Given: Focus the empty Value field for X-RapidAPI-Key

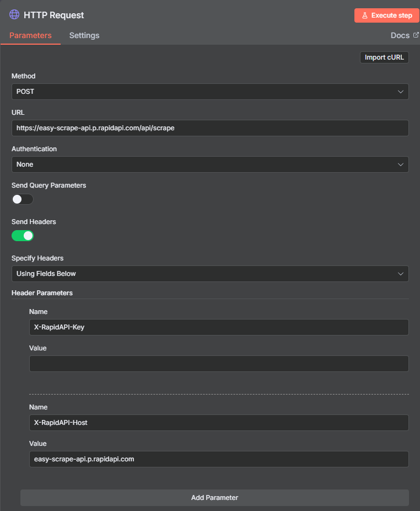Looking at the screenshot, I should coord(218,364).
